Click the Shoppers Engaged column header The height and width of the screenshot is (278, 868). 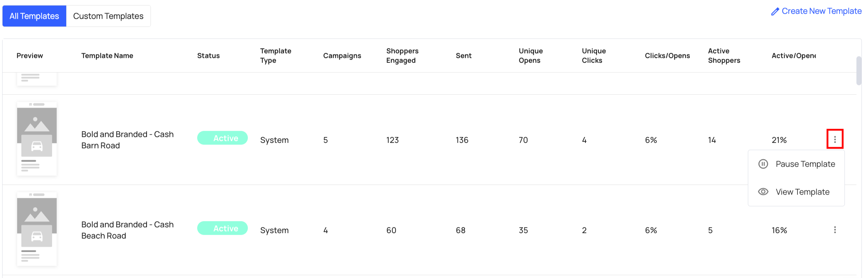click(402, 55)
